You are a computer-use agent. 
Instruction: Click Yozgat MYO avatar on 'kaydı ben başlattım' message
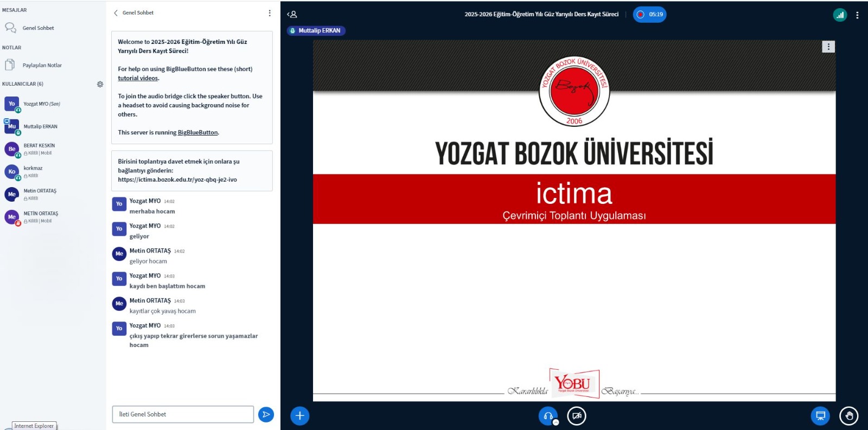119,279
